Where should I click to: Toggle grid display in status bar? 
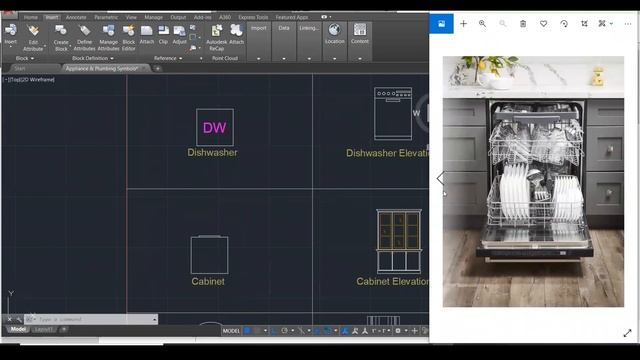[x=247, y=331]
